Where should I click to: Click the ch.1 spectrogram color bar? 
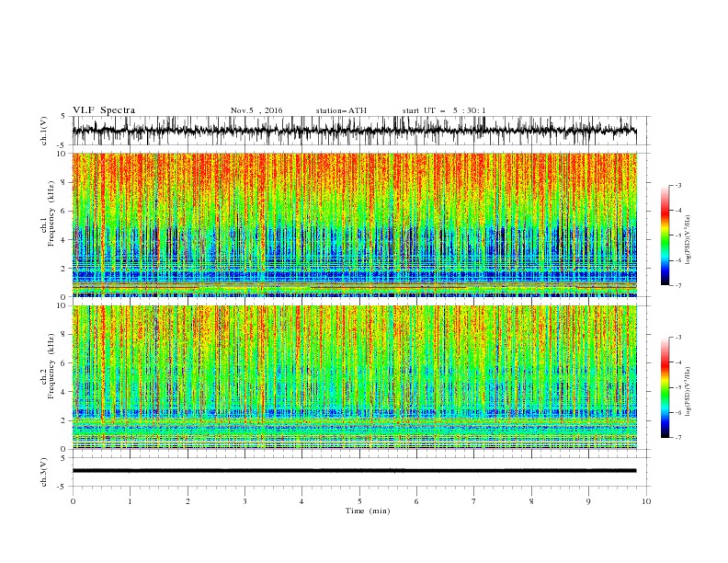pyautogui.click(x=665, y=236)
